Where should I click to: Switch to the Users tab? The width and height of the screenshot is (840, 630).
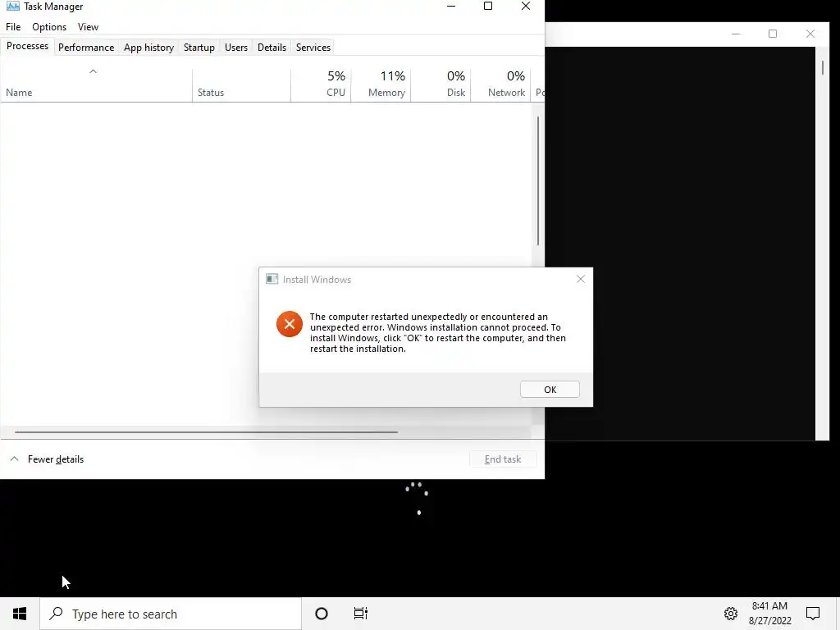click(x=236, y=47)
